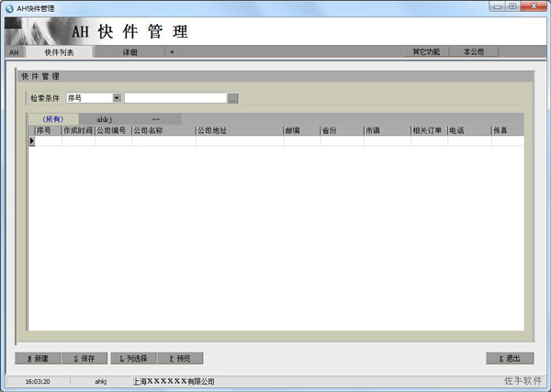
Task: Click the 新建 button
Action: pyautogui.click(x=38, y=358)
